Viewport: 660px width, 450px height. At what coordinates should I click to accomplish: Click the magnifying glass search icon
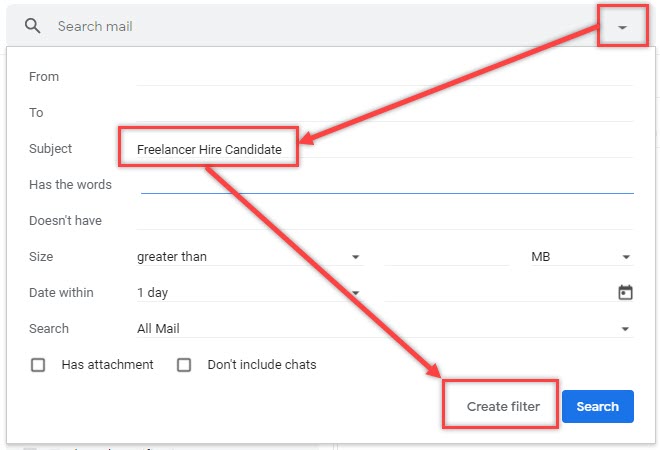pos(33,27)
